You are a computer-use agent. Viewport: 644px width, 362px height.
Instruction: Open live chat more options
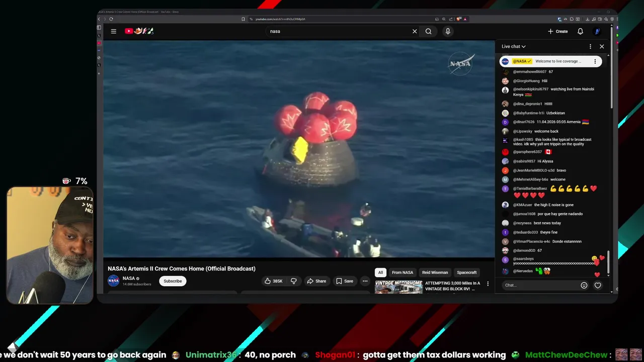point(590,46)
